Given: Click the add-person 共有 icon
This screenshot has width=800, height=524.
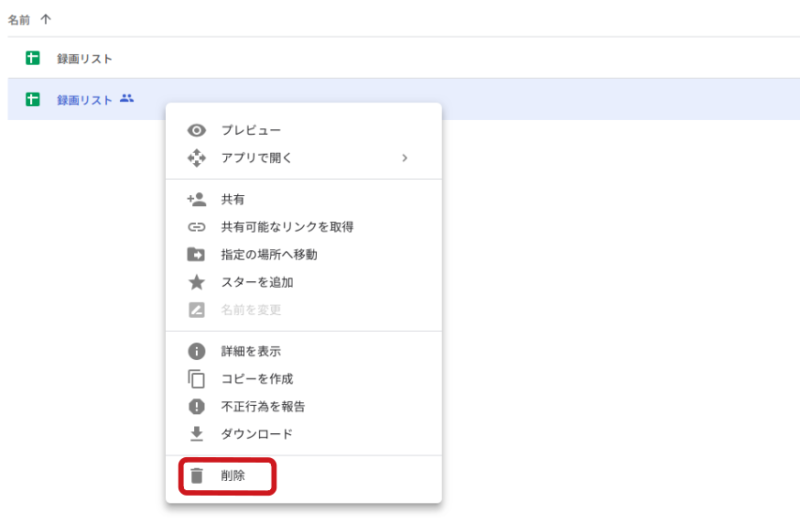Looking at the screenshot, I should [x=196, y=199].
